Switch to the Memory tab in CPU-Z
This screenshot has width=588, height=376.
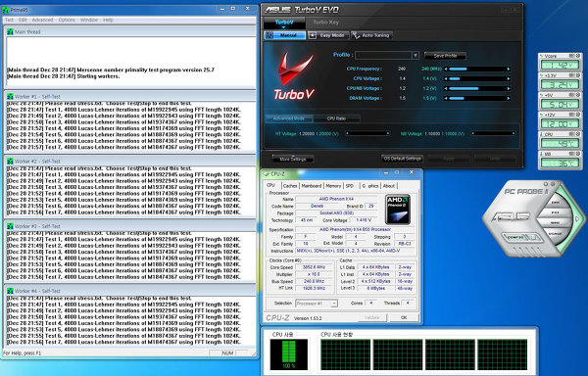(333, 186)
